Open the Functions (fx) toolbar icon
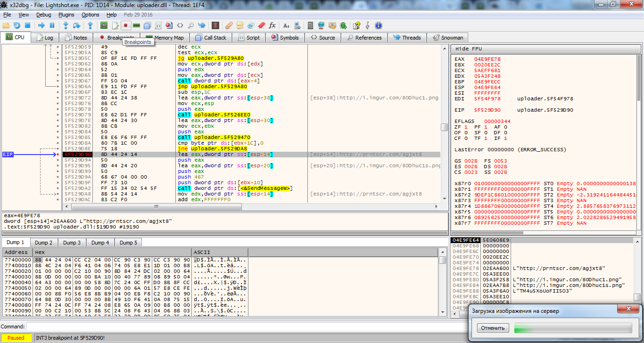 272,25
